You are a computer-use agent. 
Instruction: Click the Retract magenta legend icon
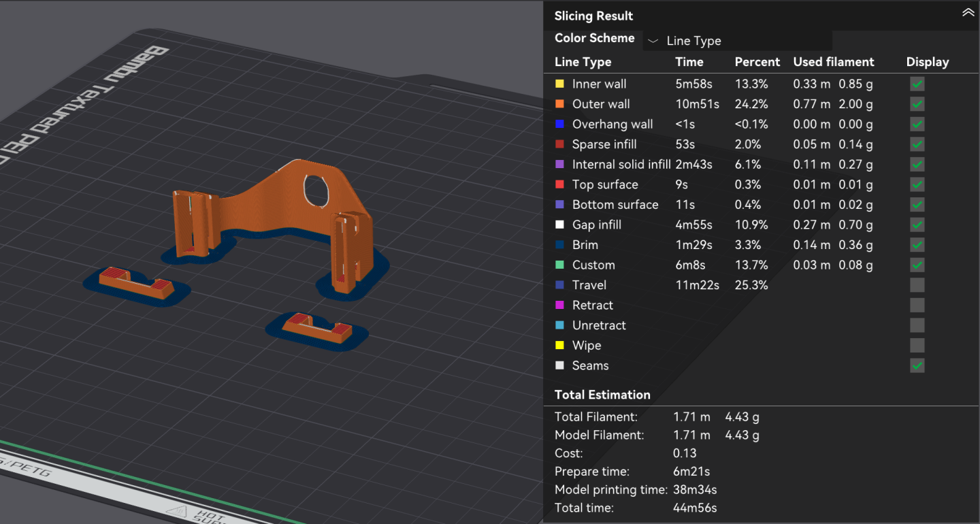pyautogui.click(x=560, y=305)
